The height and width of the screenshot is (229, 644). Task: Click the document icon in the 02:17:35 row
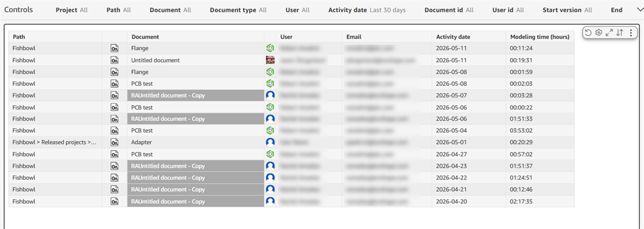(x=115, y=201)
